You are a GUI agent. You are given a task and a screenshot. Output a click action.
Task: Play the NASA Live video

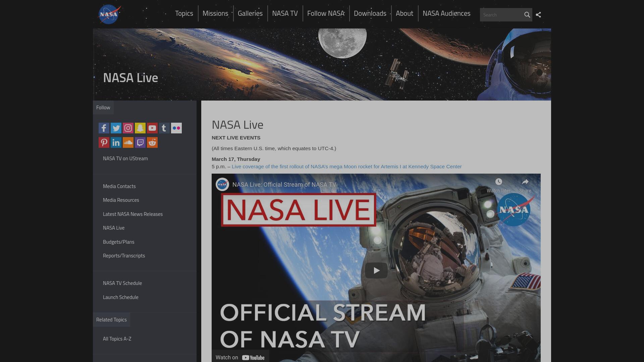click(376, 270)
